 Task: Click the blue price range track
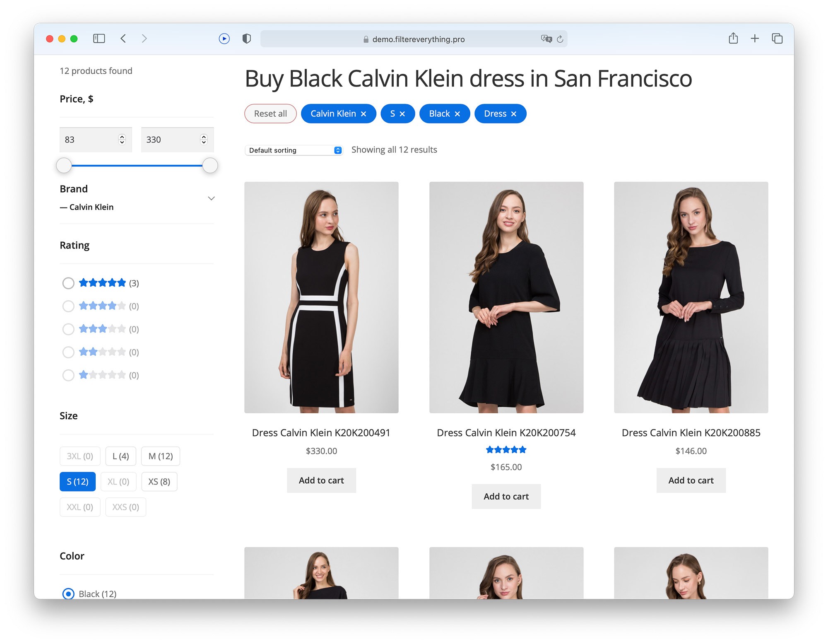pos(137,166)
